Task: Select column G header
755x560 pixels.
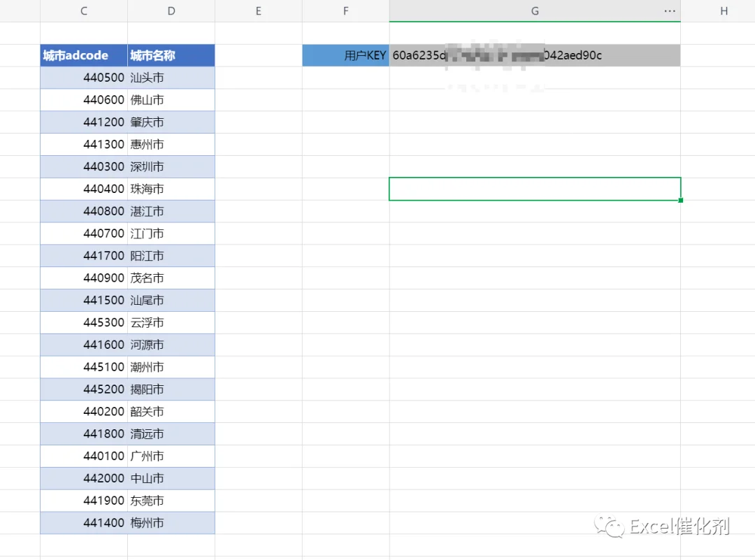Action: click(x=535, y=10)
